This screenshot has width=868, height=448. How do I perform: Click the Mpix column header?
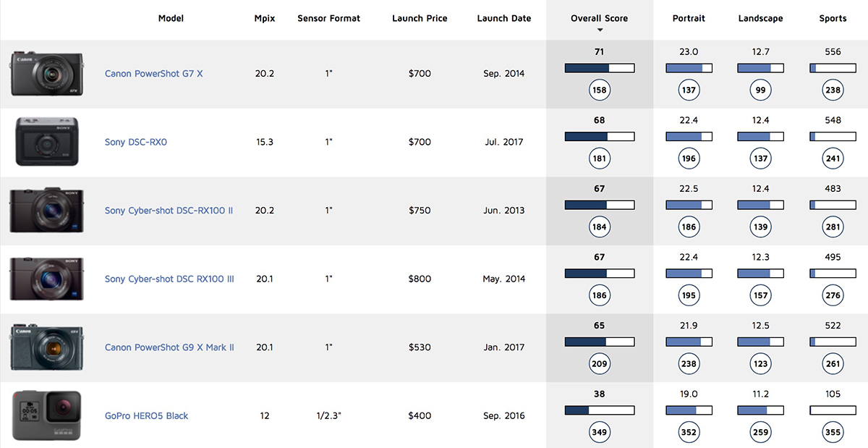point(265,18)
